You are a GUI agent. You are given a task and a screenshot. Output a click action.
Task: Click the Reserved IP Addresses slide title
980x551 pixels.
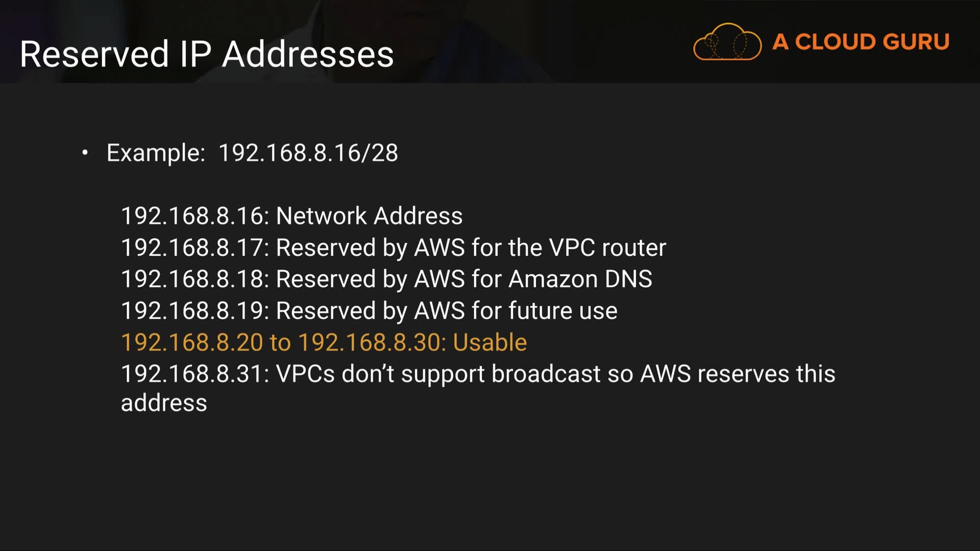click(x=207, y=54)
